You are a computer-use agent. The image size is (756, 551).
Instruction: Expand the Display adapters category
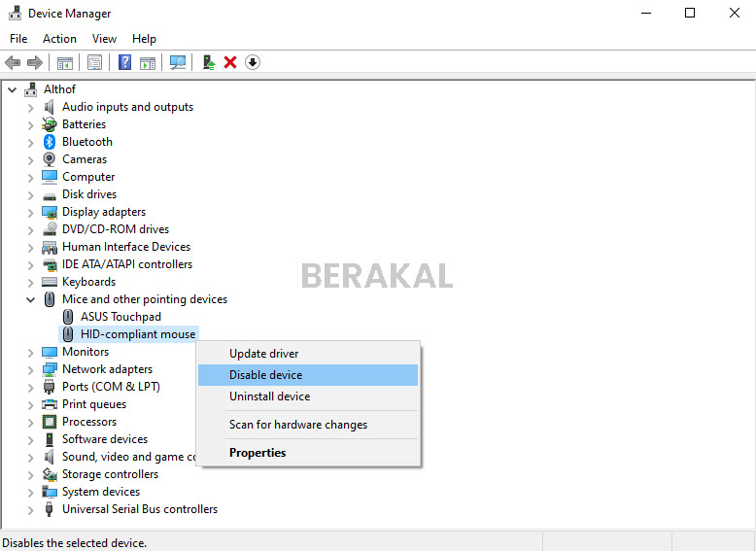pos(30,212)
